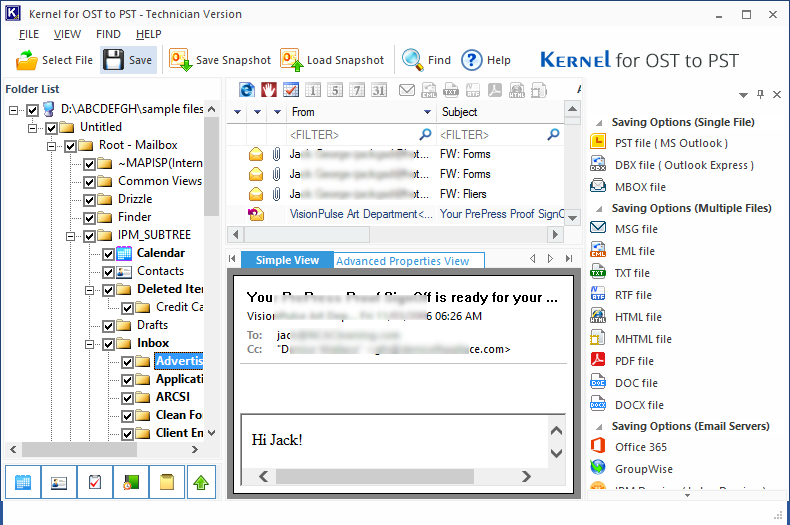Screen dimensions: 790x525
Task: Choose MBOX file saving option
Action: [x=628, y=187]
